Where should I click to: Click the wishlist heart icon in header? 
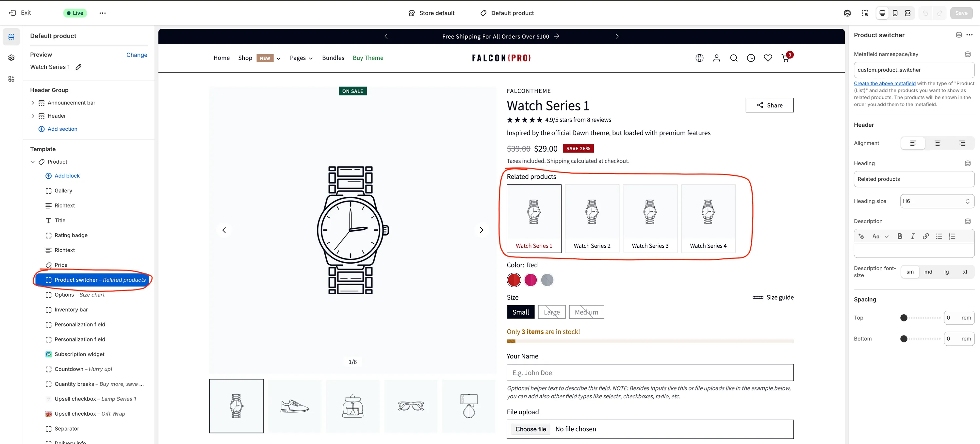pyautogui.click(x=768, y=58)
